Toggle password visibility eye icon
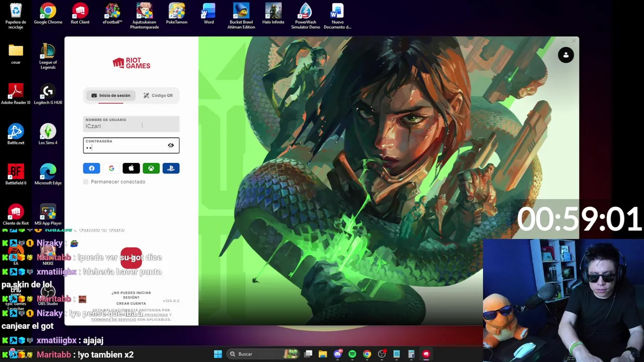 point(171,145)
